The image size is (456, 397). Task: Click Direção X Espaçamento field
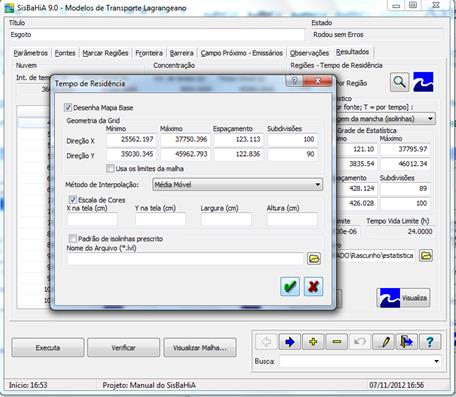click(238, 139)
